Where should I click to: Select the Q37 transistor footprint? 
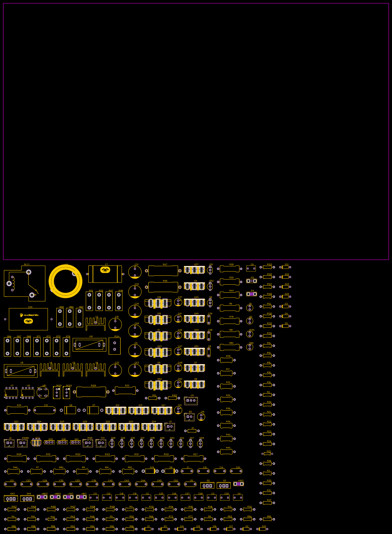point(194,270)
